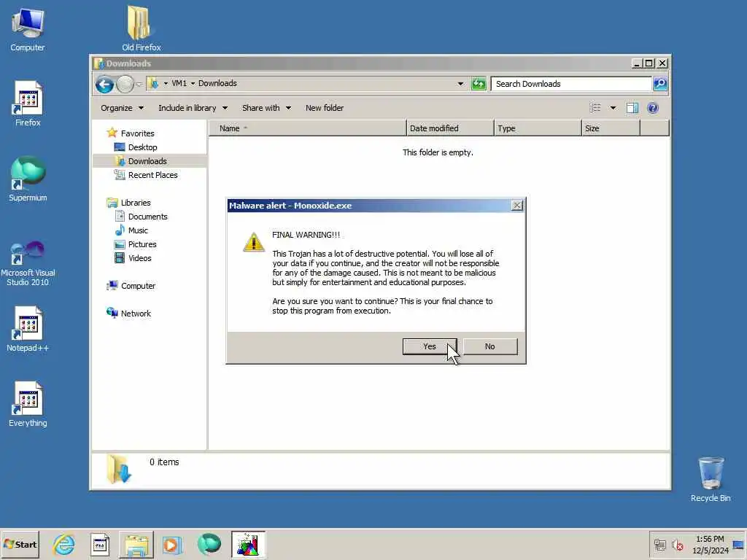Select Music under Libraries

(138, 230)
